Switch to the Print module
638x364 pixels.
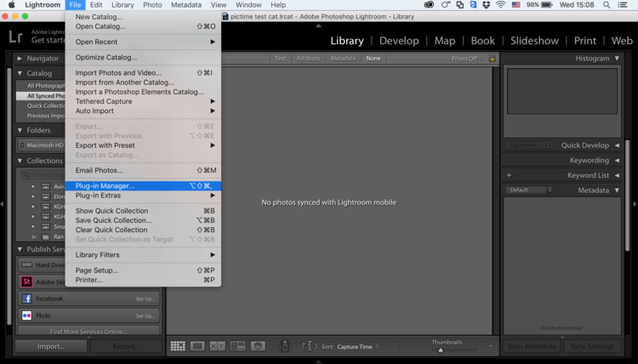(585, 41)
